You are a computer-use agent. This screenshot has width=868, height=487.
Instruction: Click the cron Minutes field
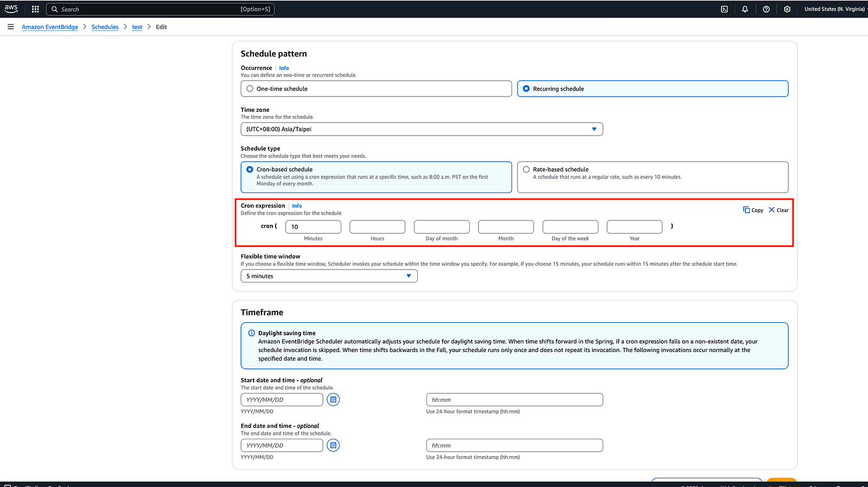[x=313, y=227]
